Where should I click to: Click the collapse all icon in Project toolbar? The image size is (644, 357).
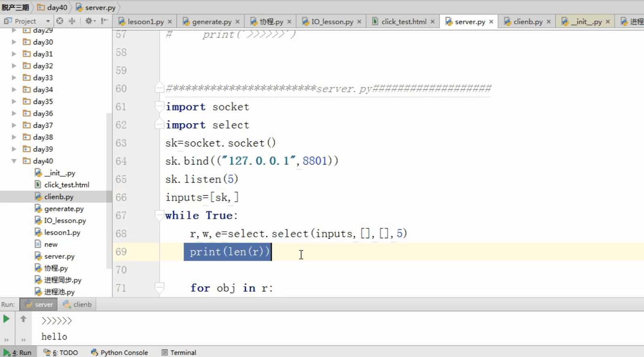click(x=72, y=21)
